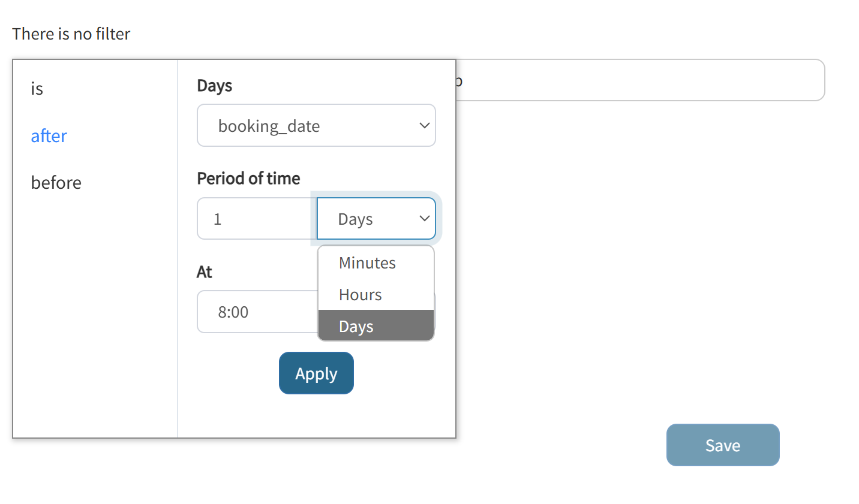Click the 'At' label above time field
Screen dimensions: 859x504
pos(205,272)
